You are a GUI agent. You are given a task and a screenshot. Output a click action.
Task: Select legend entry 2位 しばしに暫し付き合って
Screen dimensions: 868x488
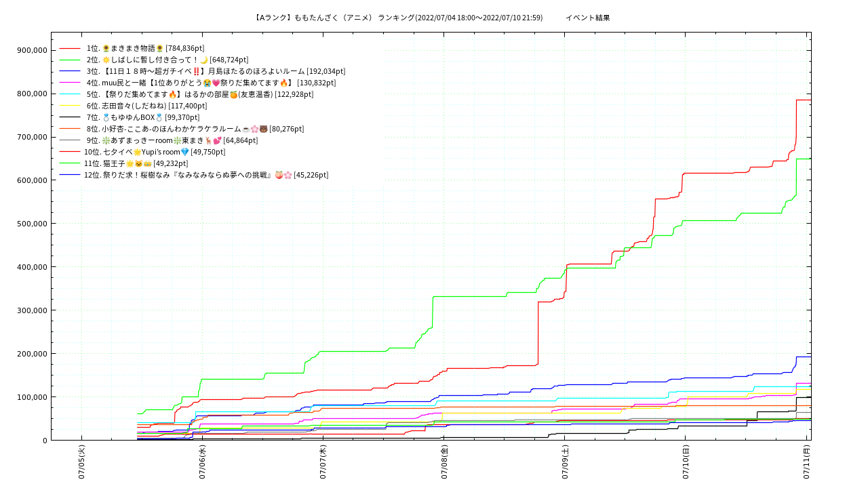pyautogui.click(x=167, y=60)
